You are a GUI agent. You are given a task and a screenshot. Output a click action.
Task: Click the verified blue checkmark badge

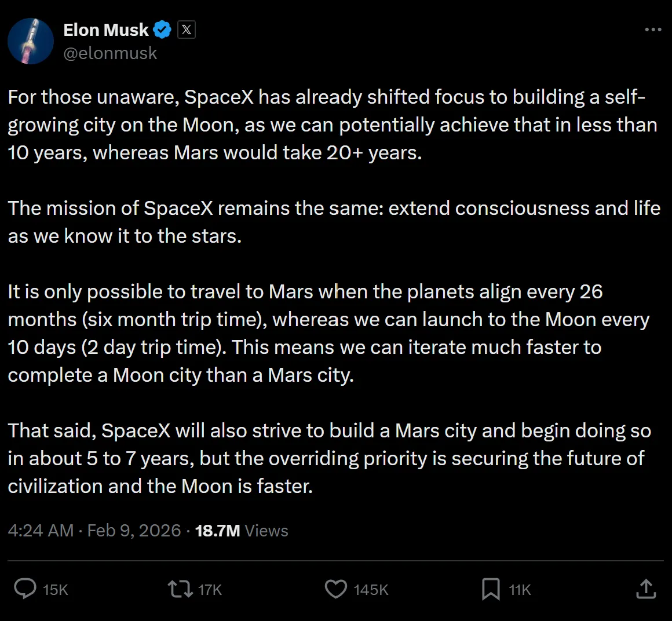162,30
